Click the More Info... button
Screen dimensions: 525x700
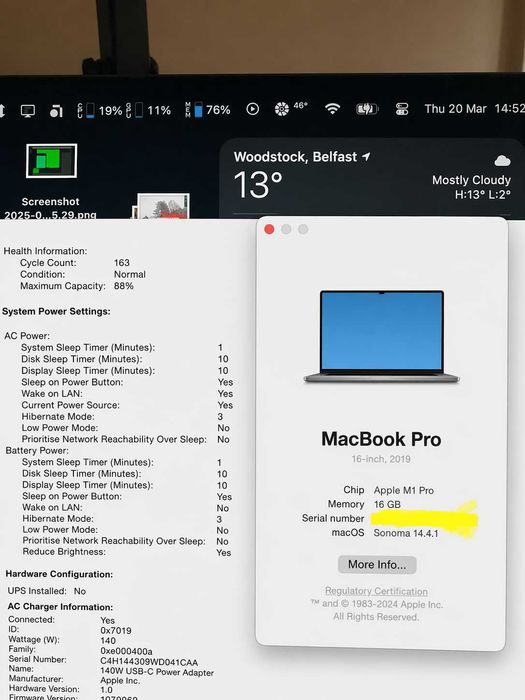(x=377, y=565)
